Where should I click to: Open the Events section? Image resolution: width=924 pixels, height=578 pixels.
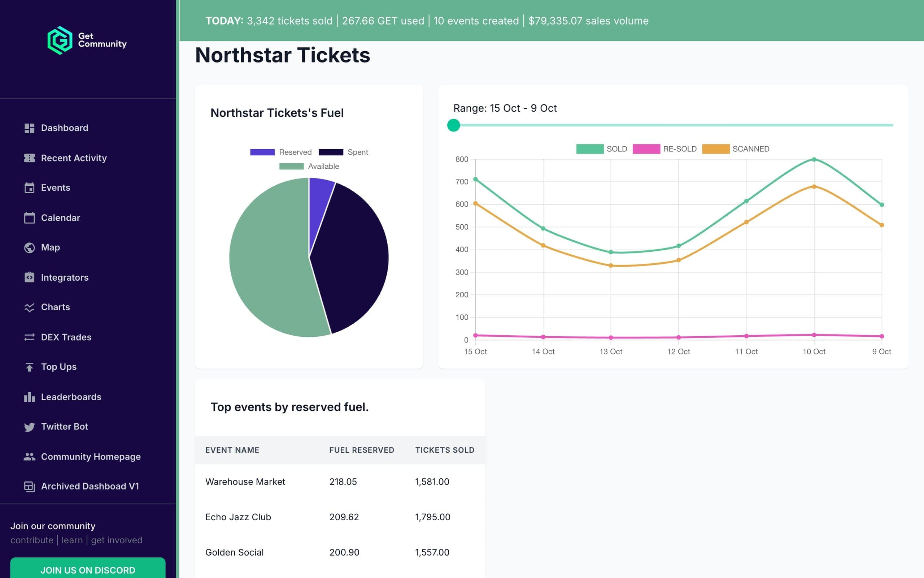click(x=55, y=188)
